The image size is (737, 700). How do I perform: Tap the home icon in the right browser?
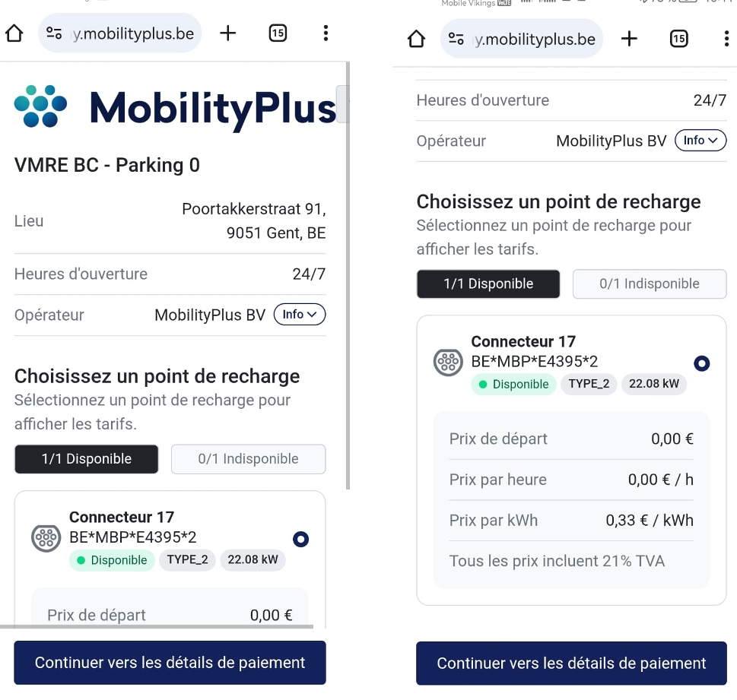[416, 39]
